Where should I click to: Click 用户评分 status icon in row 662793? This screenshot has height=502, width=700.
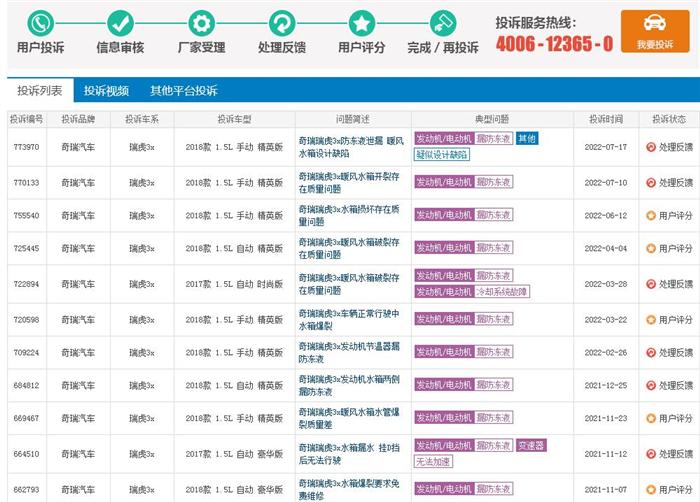coord(651,490)
